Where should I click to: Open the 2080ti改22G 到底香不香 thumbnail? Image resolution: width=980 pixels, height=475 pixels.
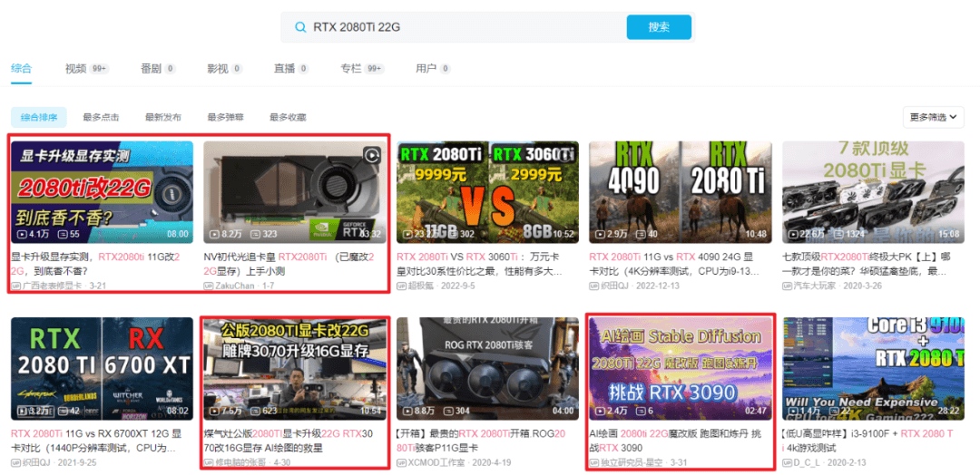pos(102,192)
